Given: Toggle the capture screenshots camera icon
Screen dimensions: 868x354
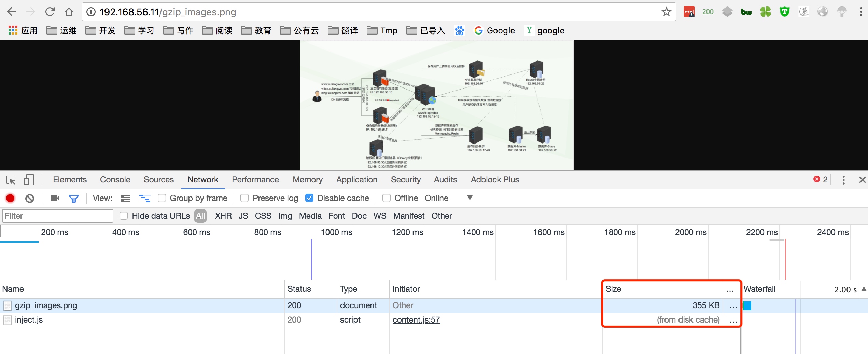Looking at the screenshot, I should 55,198.
